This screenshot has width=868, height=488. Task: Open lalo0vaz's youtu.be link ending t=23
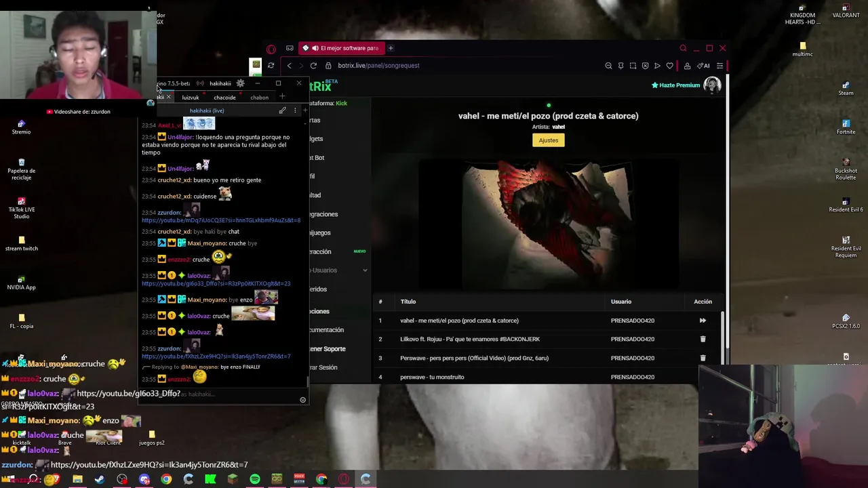click(x=216, y=284)
